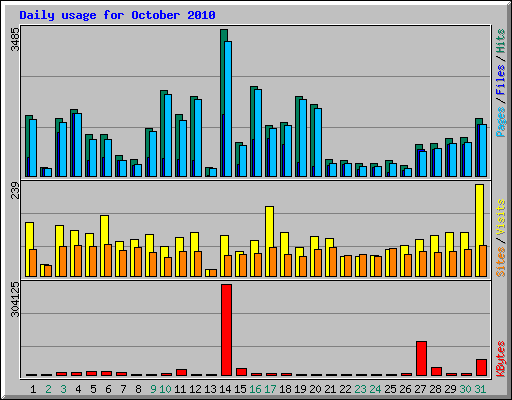
Task: Click day 1 on the x-axis
Action: tap(33, 389)
